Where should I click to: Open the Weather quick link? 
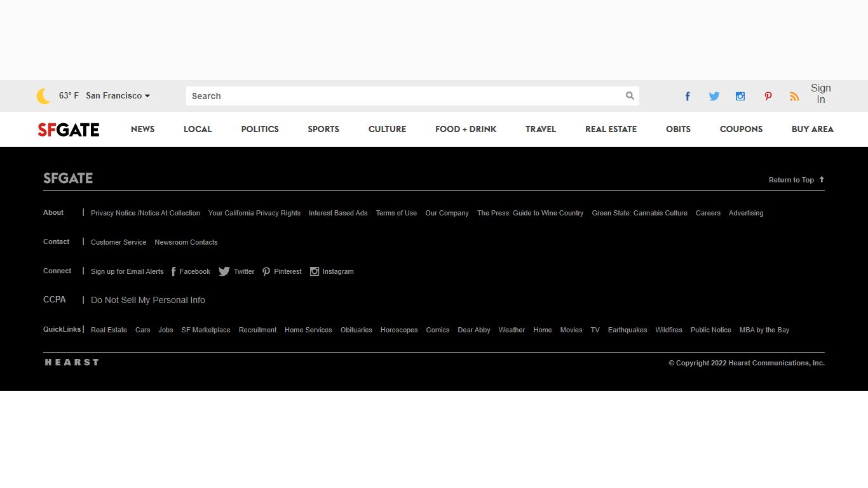[512, 330]
